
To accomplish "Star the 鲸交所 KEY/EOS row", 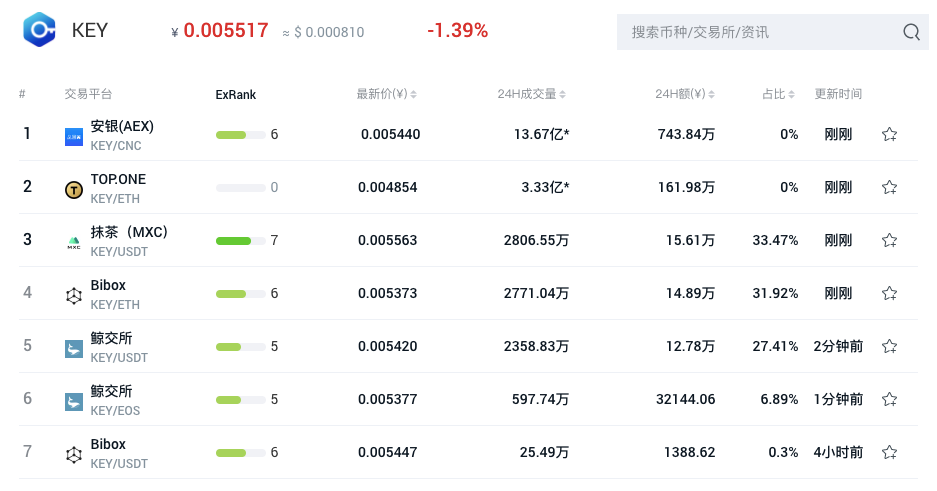I will coord(889,399).
